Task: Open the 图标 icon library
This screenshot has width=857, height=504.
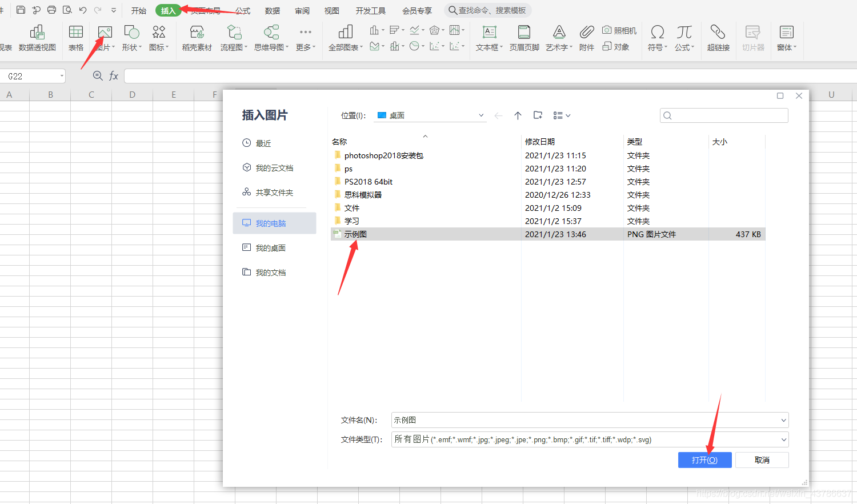Action: pyautogui.click(x=159, y=38)
